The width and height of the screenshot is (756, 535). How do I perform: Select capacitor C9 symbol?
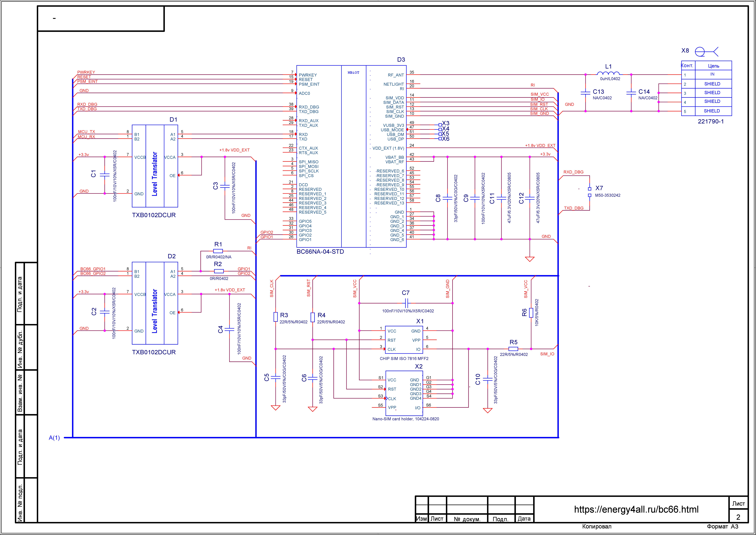coord(475,198)
